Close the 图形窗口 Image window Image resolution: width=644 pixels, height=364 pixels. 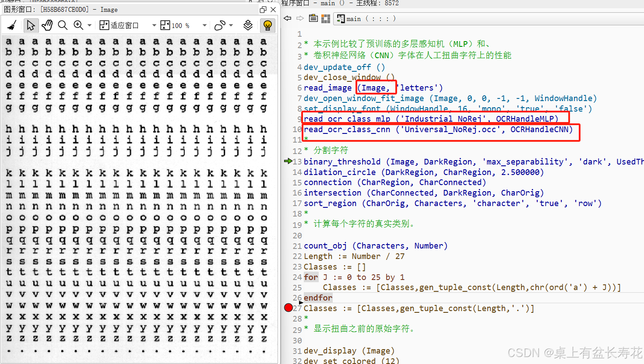tap(273, 9)
